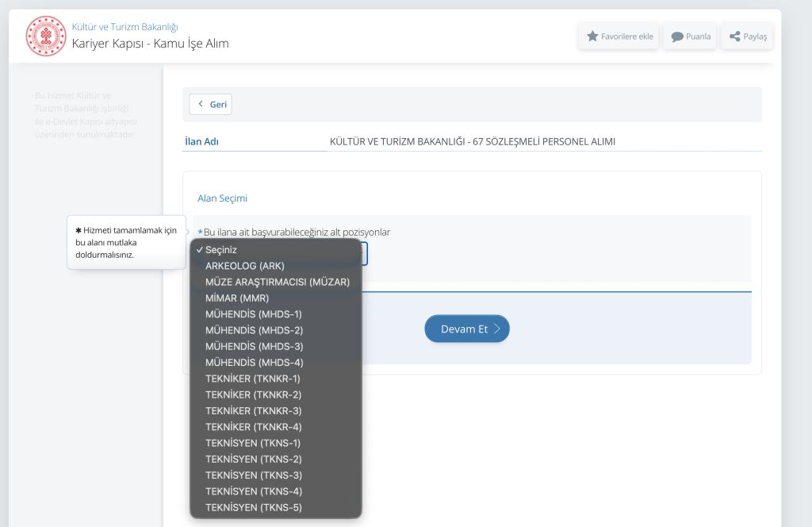
Task: Select TEKNİKER (TKNKR-1) option
Action: 276,379
